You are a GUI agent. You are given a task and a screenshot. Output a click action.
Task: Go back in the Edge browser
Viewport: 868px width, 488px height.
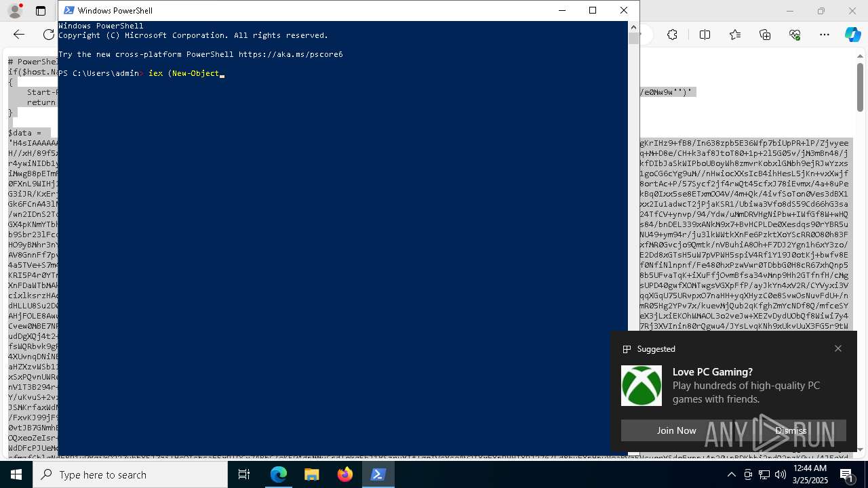[19, 35]
